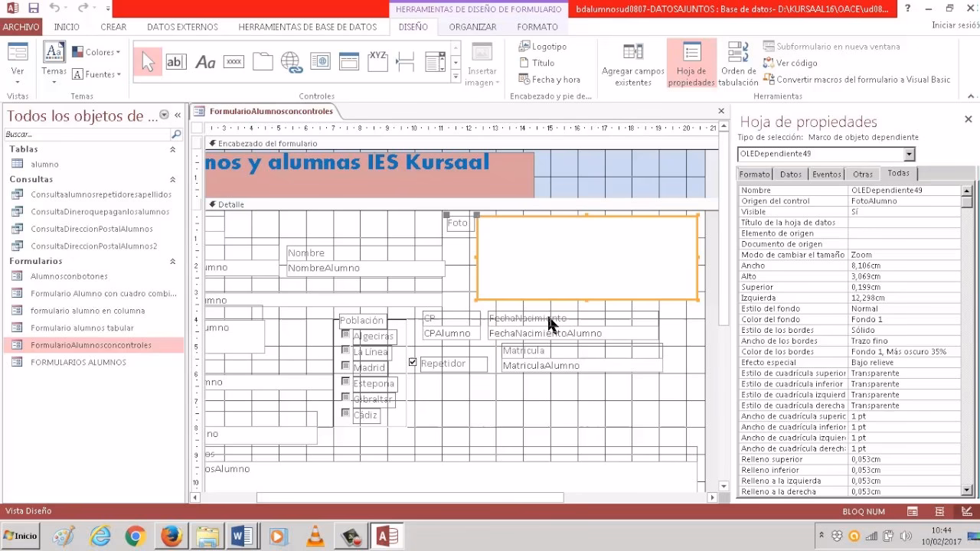Viewport: 980px width, 551px height.
Task: Open the Inicio Start button
Action: click(x=20, y=536)
